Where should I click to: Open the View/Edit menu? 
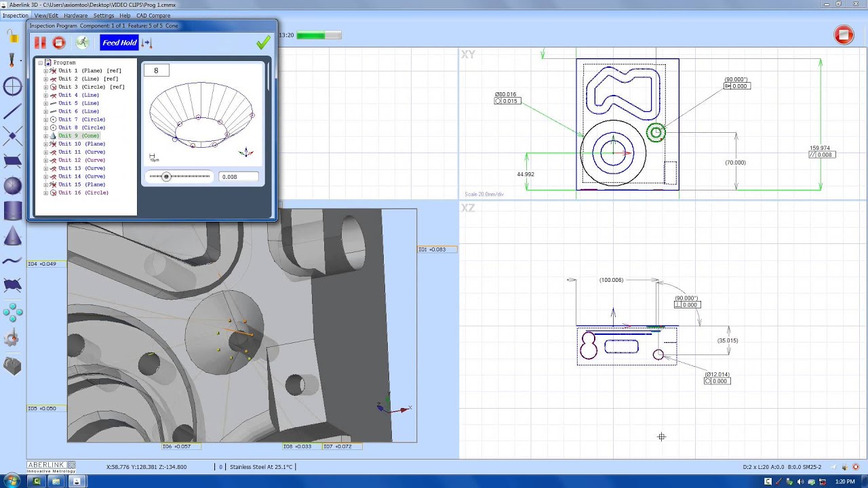[46, 16]
